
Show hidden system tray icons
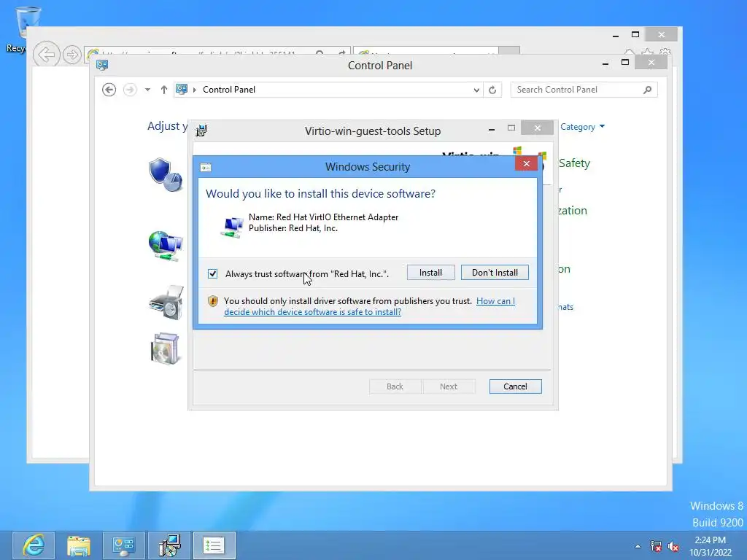coord(638,546)
